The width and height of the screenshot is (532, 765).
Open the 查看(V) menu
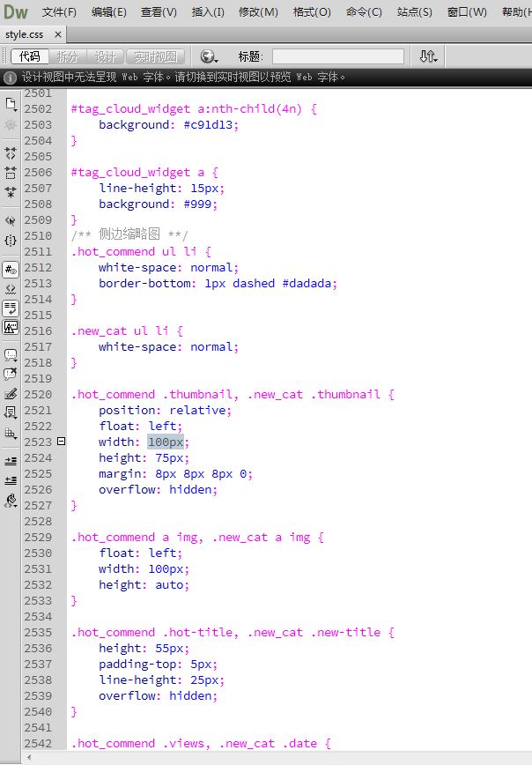click(x=159, y=12)
